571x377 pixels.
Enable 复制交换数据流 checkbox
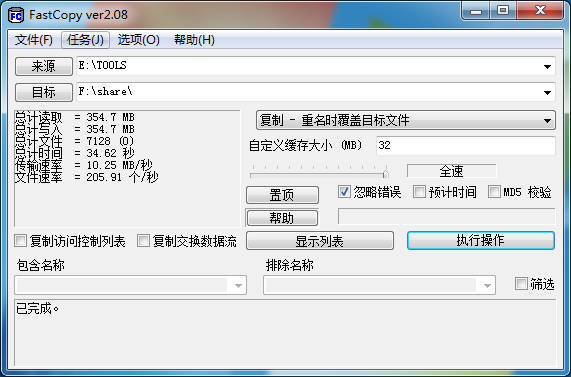tap(143, 241)
